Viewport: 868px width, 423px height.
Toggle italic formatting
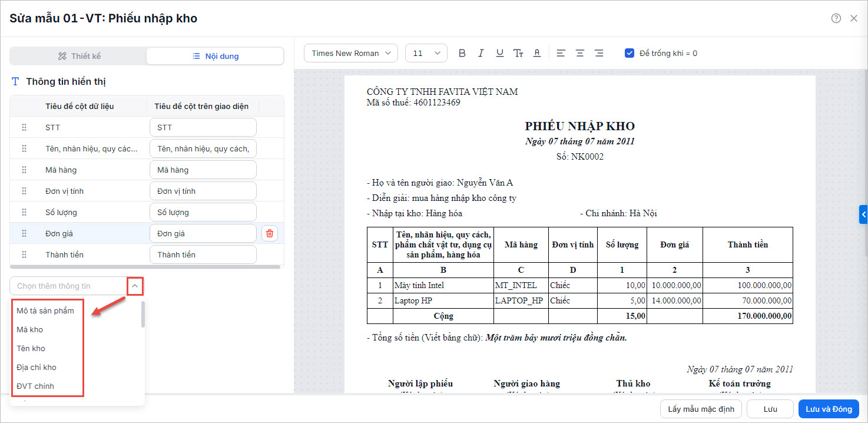(481, 53)
